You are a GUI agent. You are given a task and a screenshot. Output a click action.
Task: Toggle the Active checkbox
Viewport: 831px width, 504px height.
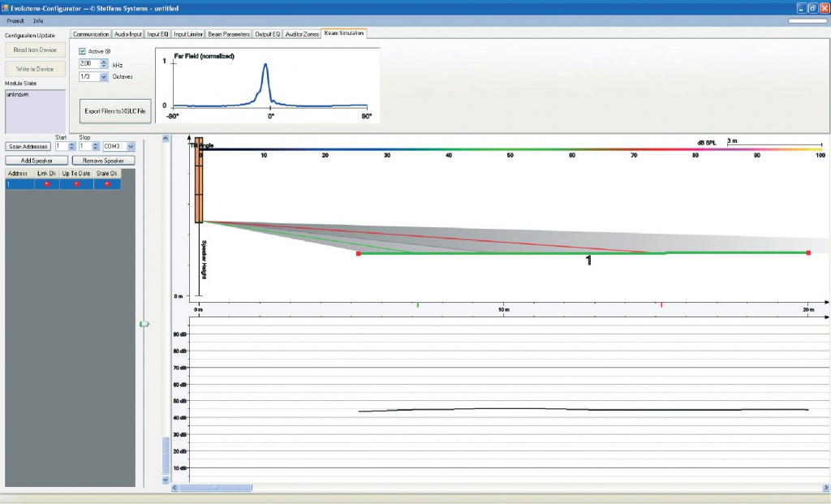click(x=83, y=51)
